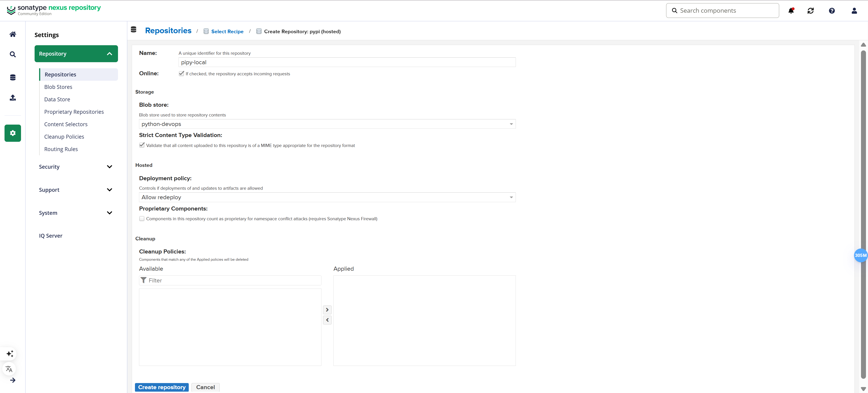Expand the sidebar with the arrow icon
Viewport: 868px width, 393px height.
pyautogui.click(x=13, y=380)
